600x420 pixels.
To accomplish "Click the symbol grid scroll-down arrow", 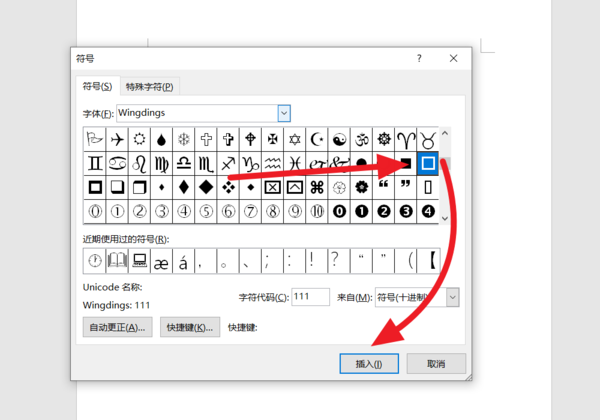I will (x=445, y=218).
